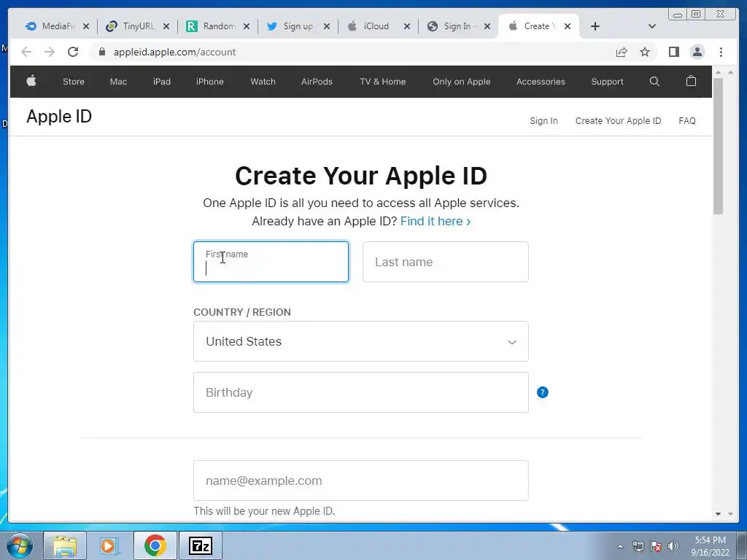Close the Random tab
The image size is (747, 560).
click(x=247, y=26)
